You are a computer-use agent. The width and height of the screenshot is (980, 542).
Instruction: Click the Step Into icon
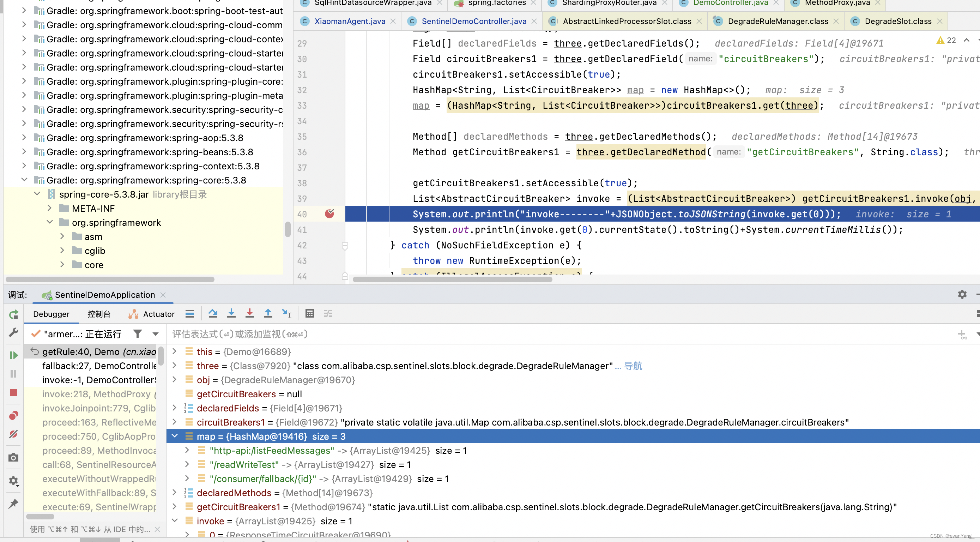pyautogui.click(x=231, y=313)
